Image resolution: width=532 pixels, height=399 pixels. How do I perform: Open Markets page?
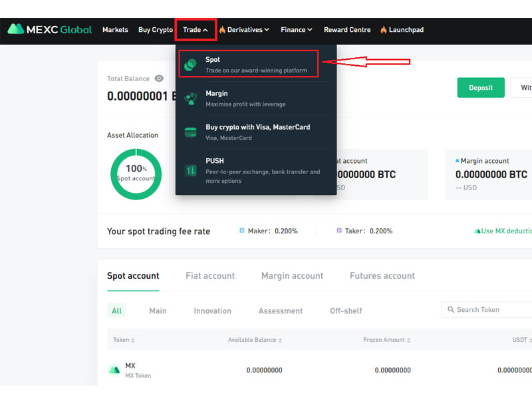click(115, 30)
